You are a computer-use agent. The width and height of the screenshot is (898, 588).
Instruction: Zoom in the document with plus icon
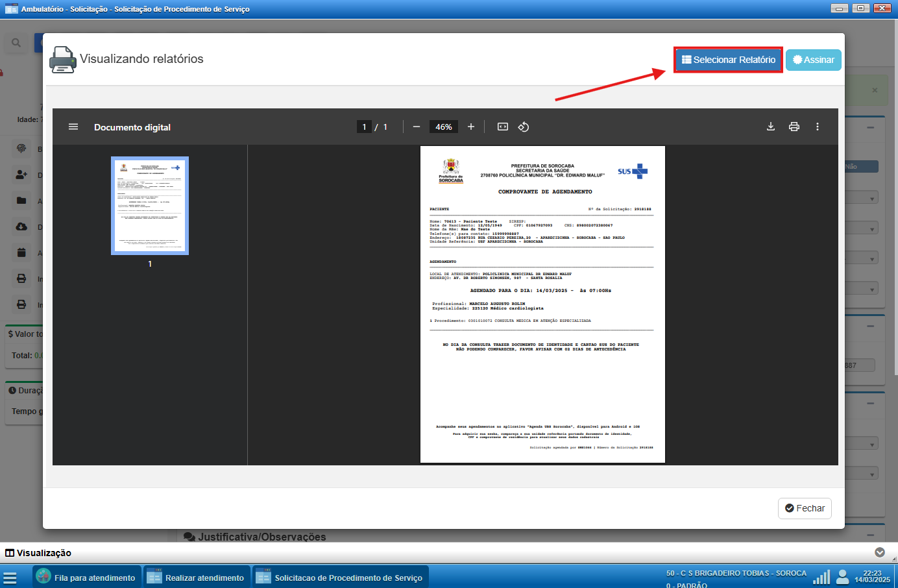471,127
